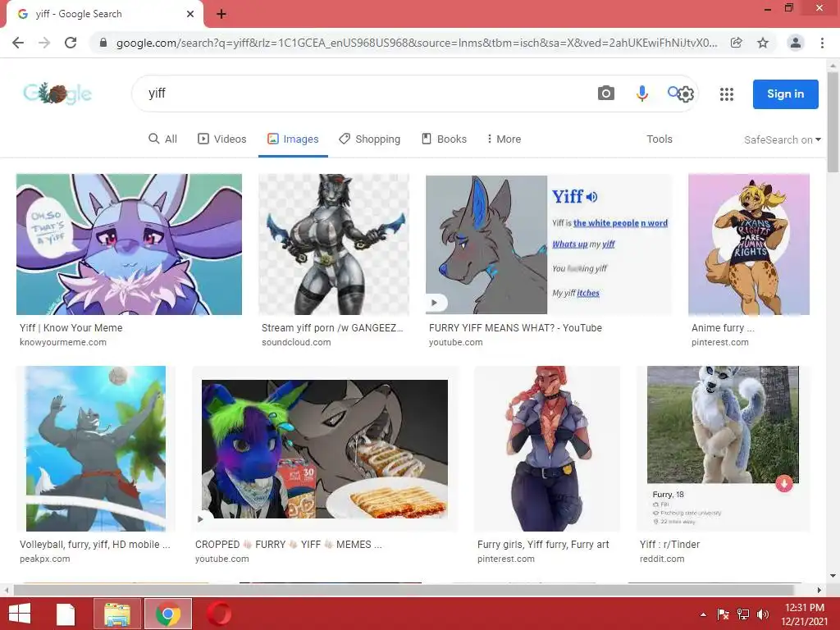
Task: Open the Google apps grid icon
Action: (727, 94)
